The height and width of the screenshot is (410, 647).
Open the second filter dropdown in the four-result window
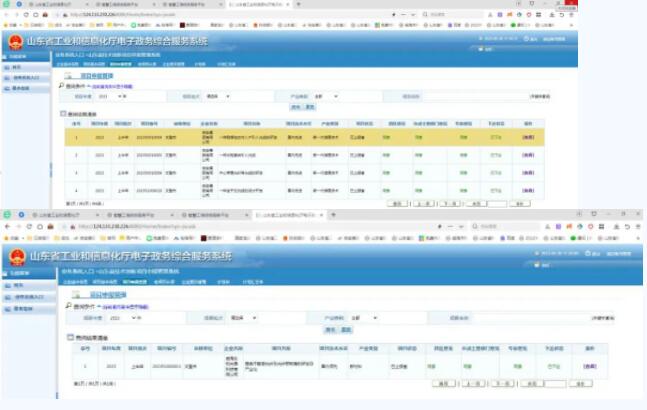pos(218,97)
